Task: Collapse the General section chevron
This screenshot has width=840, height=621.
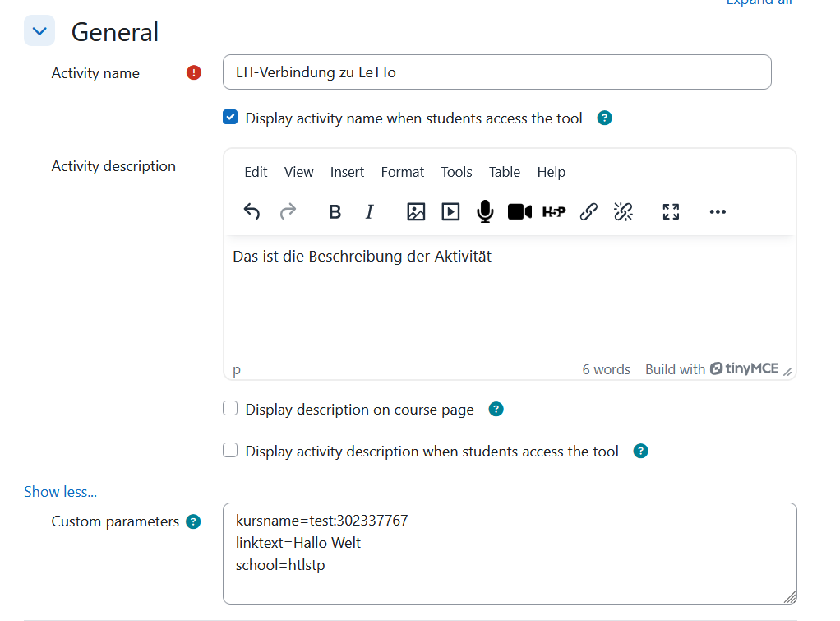Action: click(39, 32)
